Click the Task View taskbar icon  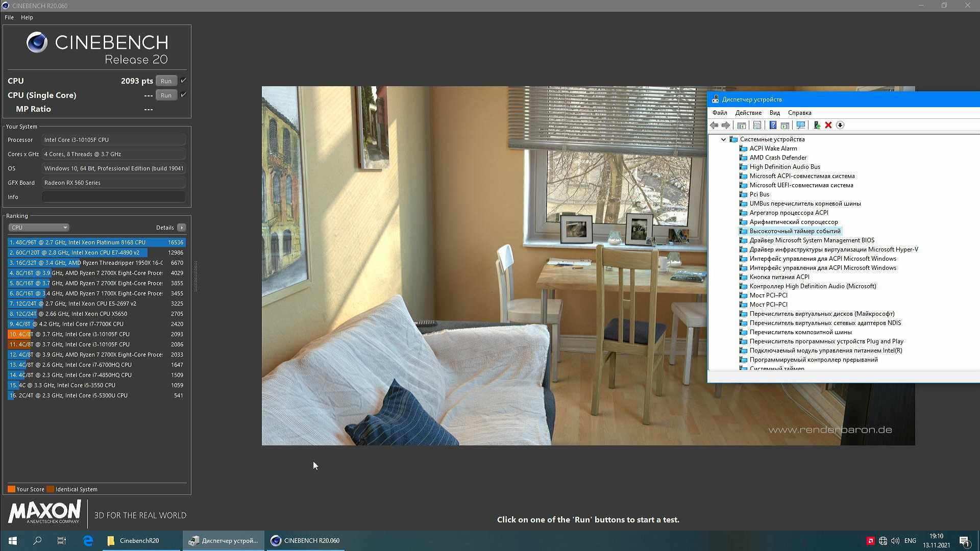coord(62,541)
